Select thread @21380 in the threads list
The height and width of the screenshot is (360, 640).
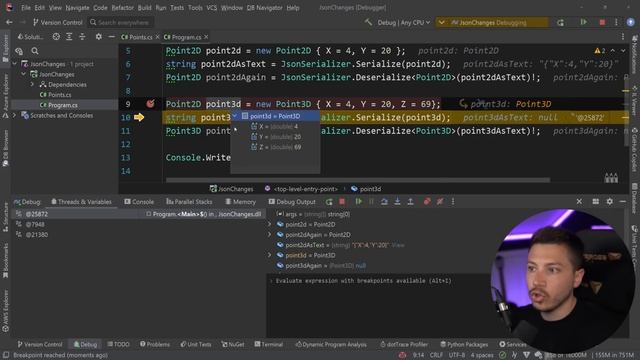(x=37, y=235)
